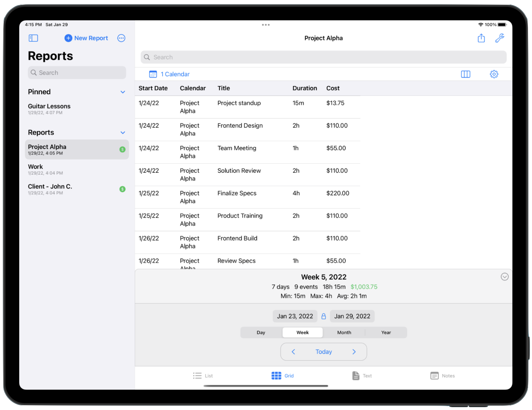Click the main events Search field
This screenshot has height=410, width=532.
tap(323, 57)
